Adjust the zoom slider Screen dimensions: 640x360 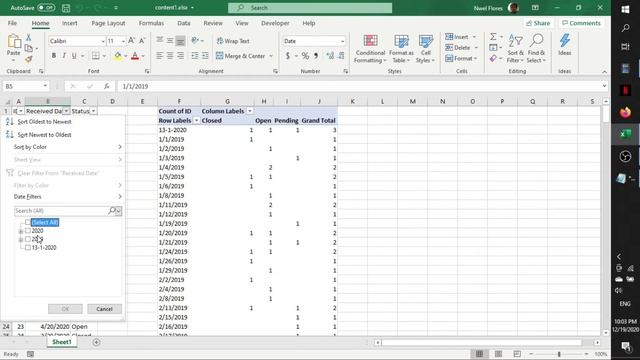[x=559, y=354]
